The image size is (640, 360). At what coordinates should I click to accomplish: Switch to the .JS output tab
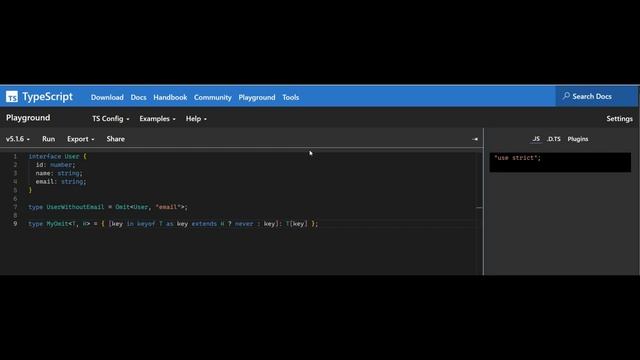(x=536, y=139)
